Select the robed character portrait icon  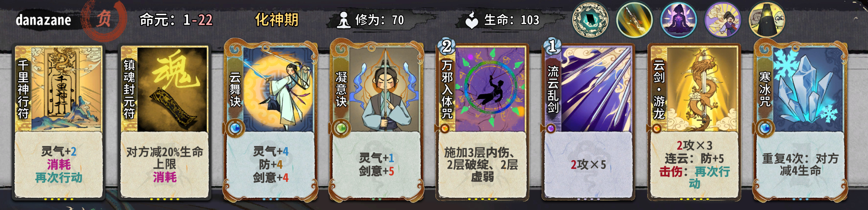[722, 20]
